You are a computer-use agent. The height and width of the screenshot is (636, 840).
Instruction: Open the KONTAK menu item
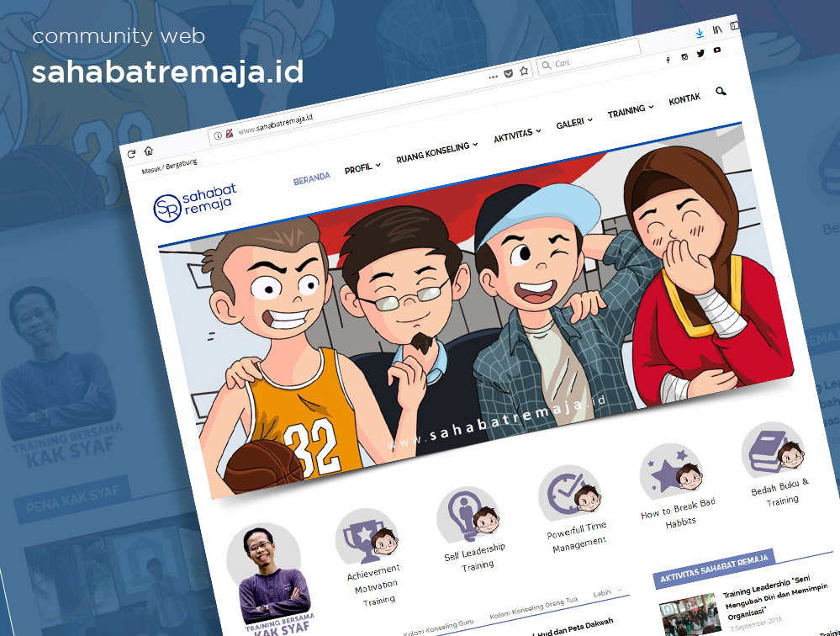(x=684, y=99)
